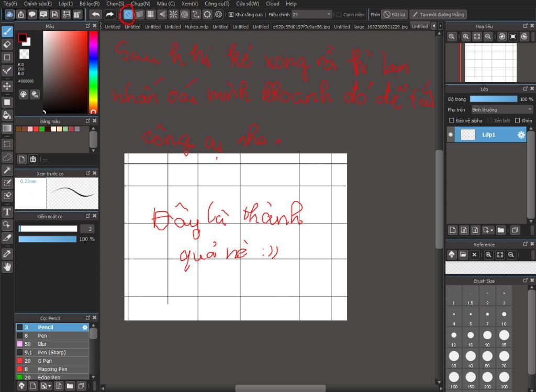The height and width of the screenshot is (392, 536).
Task: Select Mapping Pen brush
Action: 52,369
